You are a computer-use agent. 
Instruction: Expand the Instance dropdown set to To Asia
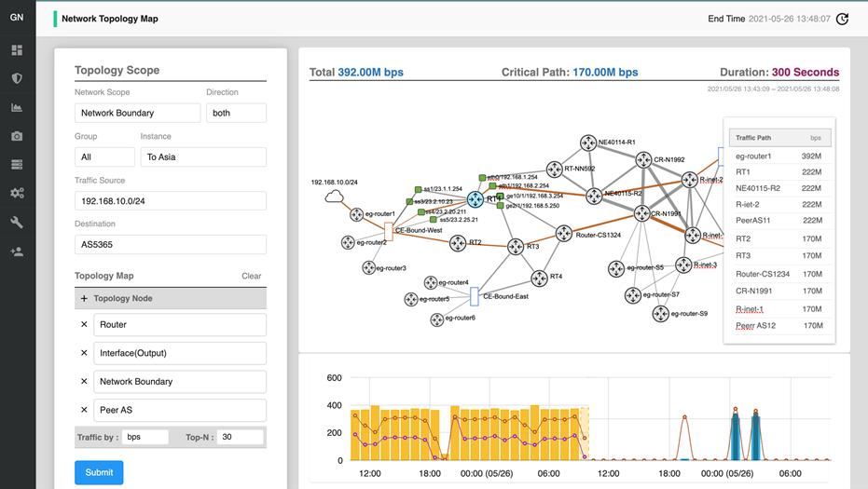click(x=202, y=157)
